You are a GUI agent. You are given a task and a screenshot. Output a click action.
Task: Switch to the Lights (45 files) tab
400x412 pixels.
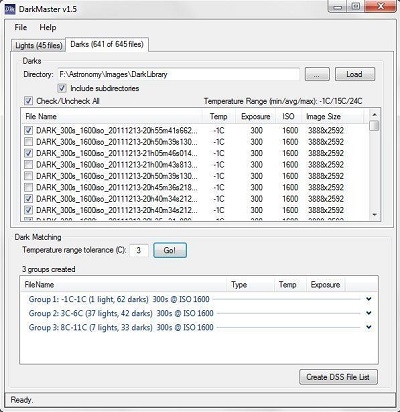pyautogui.click(x=39, y=45)
